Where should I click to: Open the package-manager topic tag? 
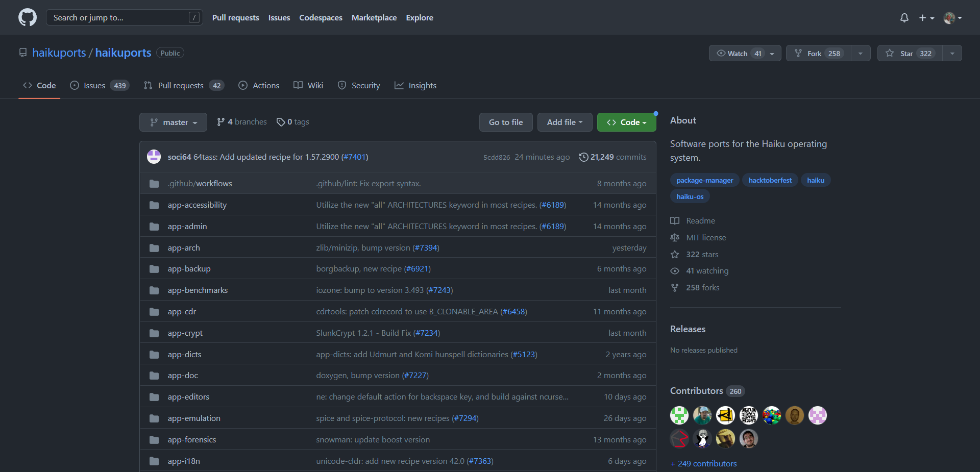point(704,180)
